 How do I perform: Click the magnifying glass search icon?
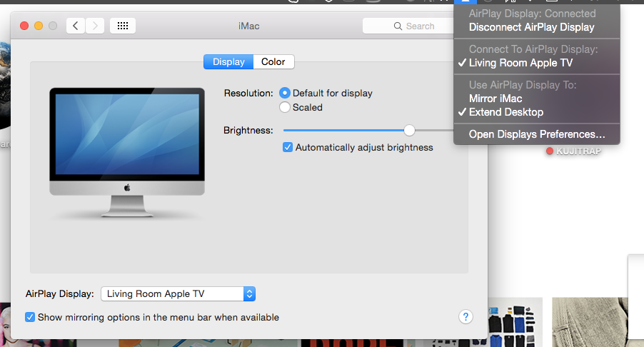tap(398, 26)
